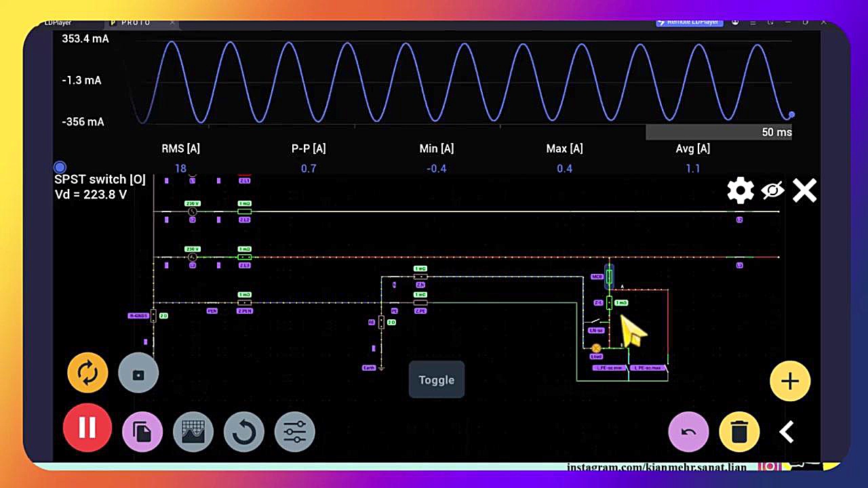The image size is (868, 488).
Task: Tap the orange rotate/refresh button
Action: coord(87,373)
